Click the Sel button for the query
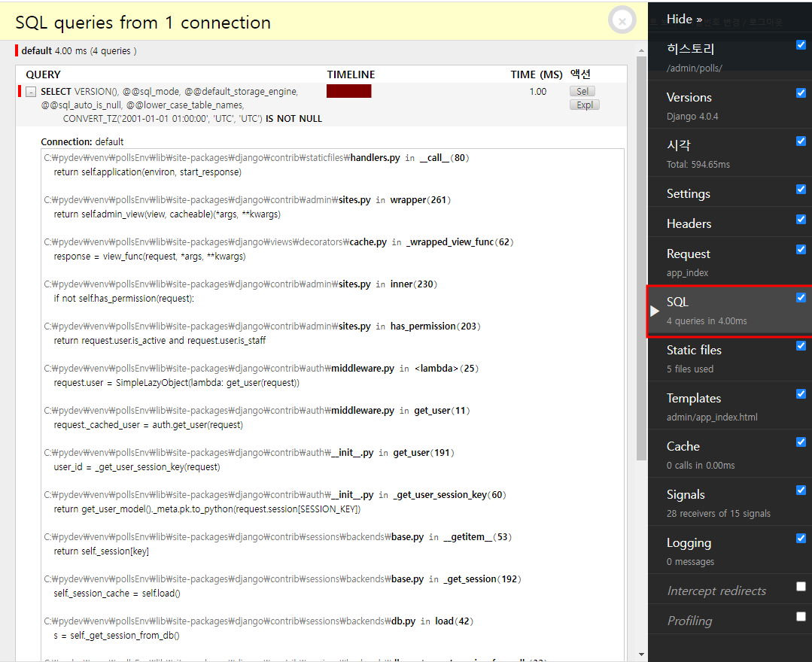 (x=582, y=91)
